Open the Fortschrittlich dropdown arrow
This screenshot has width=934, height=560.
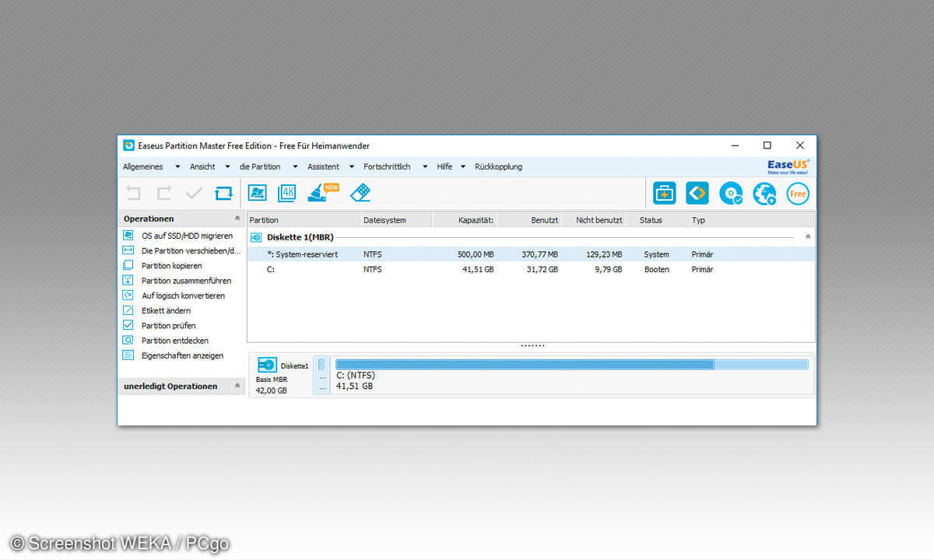(424, 167)
